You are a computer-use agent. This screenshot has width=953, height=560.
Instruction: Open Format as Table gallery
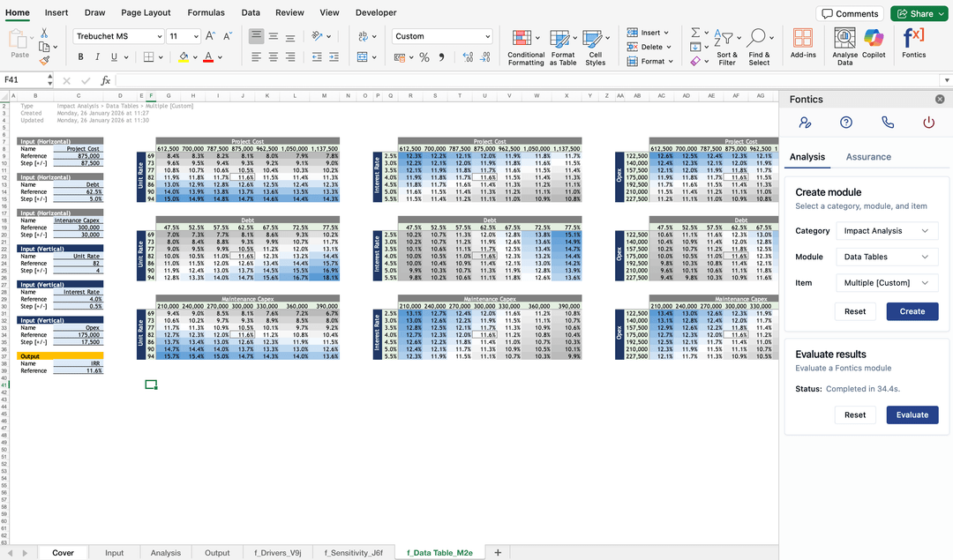click(563, 48)
